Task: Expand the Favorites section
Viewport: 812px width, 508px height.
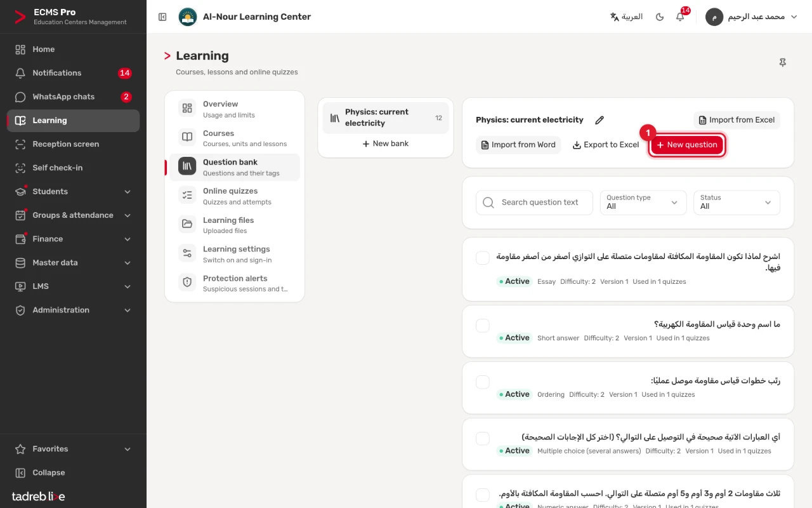Action: (x=73, y=449)
